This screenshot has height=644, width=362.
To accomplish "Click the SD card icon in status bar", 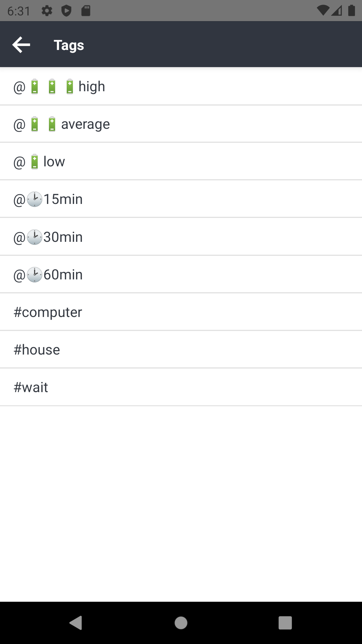I will pyautogui.click(x=85, y=10).
